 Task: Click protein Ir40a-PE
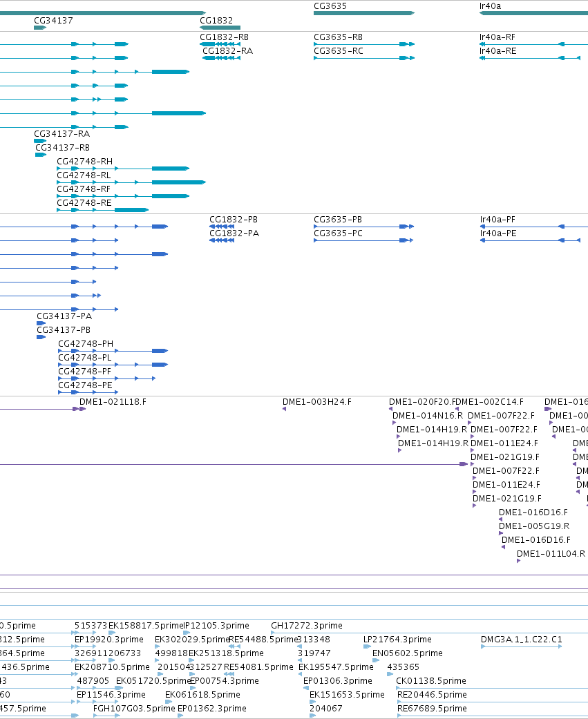498,233
